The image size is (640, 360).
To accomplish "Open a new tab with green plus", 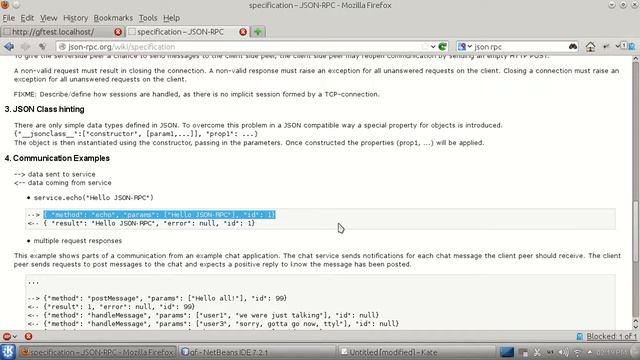I will coord(258,32).
